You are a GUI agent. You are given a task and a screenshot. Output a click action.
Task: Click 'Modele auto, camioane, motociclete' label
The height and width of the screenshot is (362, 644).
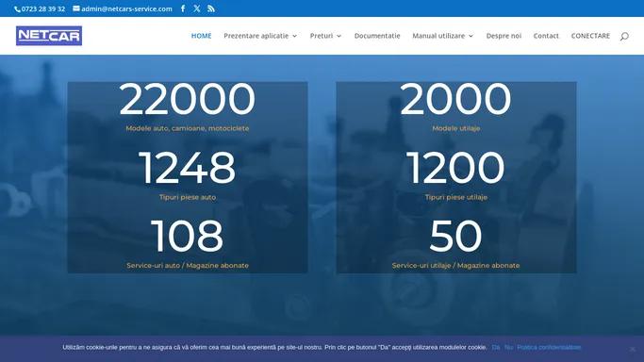(188, 128)
